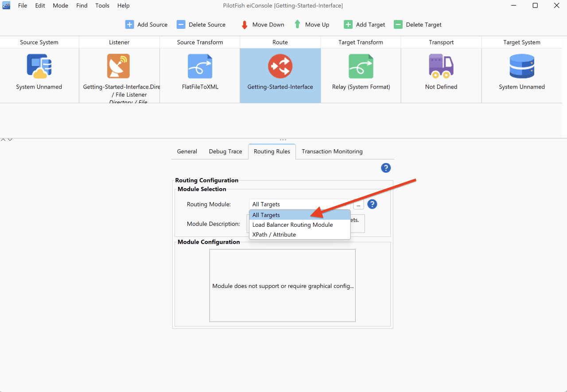Screen dimensions: 567x392
Task: Click the Add Source label
Action: [x=152, y=25]
